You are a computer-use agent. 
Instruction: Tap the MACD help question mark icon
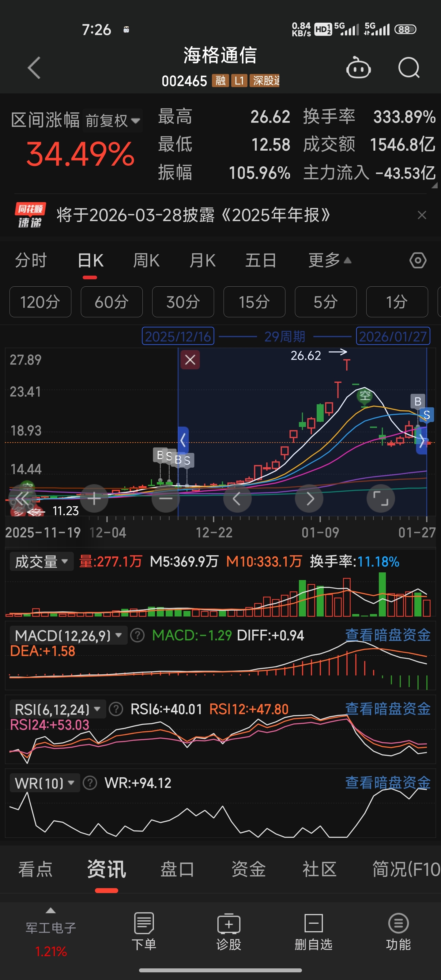coord(138,635)
